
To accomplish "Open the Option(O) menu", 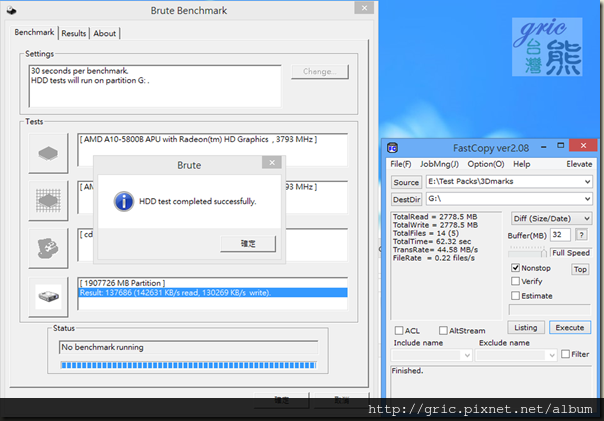I will point(486,164).
